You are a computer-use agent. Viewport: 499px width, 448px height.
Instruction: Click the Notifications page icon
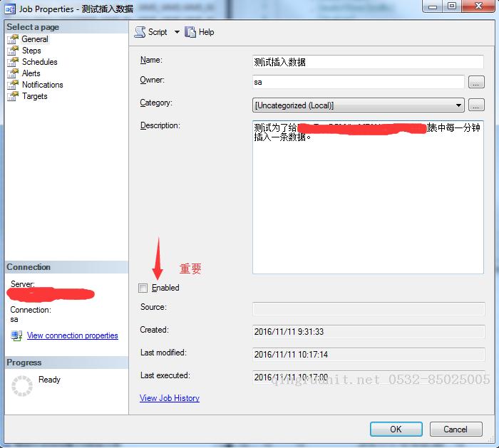(x=13, y=85)
